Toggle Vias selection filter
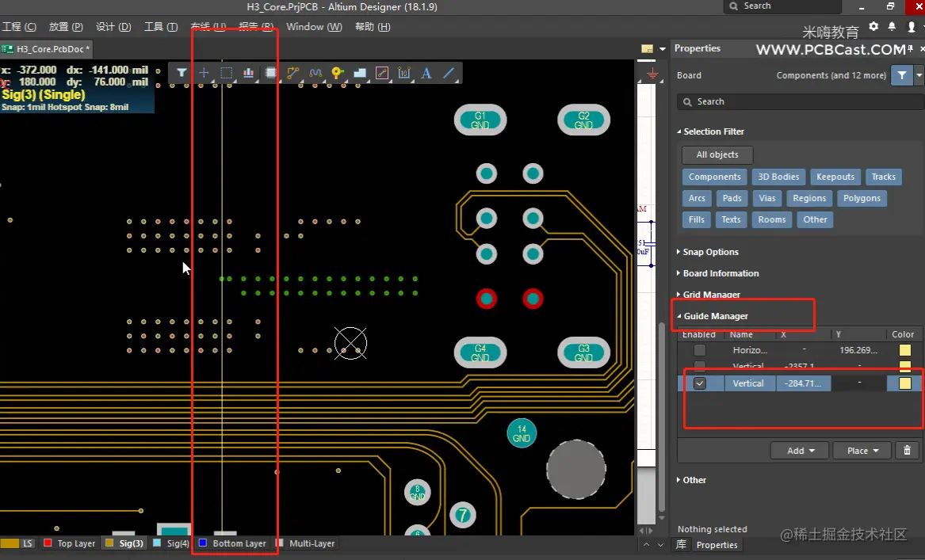 (x=767, y=198)
